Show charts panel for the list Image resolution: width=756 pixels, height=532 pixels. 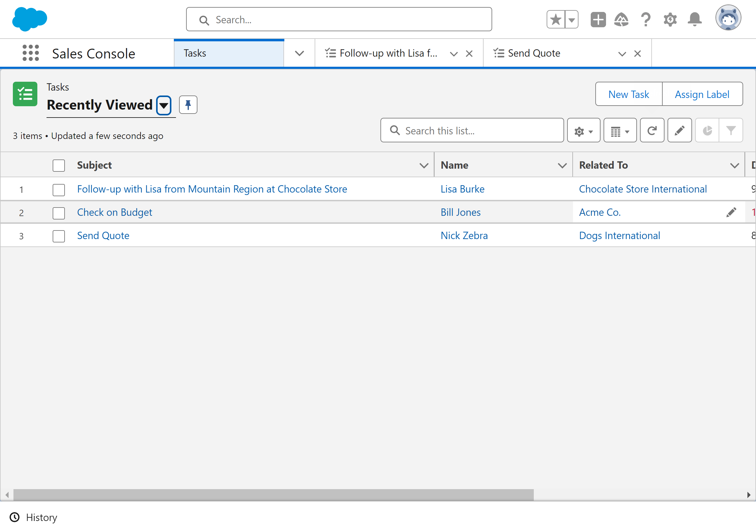707,130
